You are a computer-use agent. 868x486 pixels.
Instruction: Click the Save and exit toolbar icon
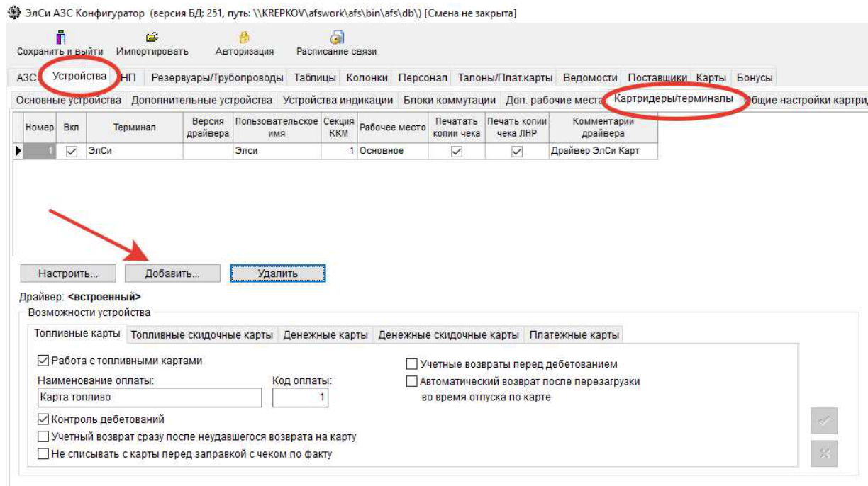[x=60, y=38]
